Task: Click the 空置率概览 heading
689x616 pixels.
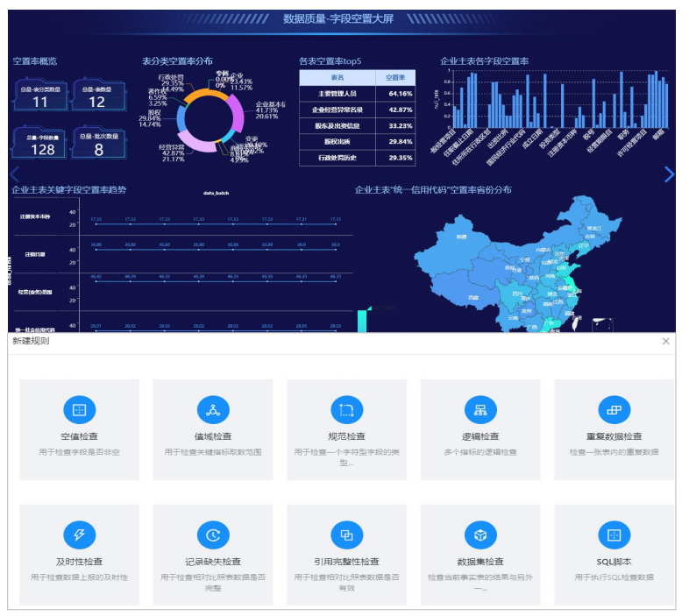Action: click(x=35, y=61)
